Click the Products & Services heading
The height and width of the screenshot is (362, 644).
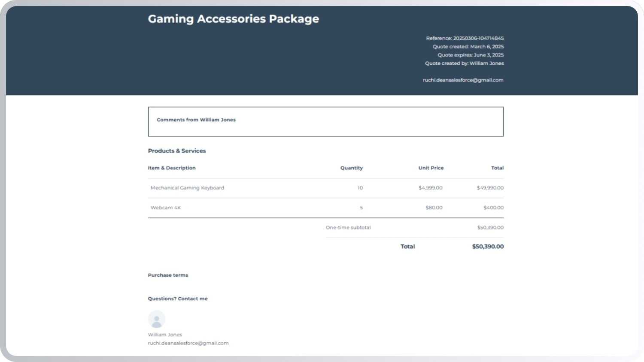(x=177, y=151)
